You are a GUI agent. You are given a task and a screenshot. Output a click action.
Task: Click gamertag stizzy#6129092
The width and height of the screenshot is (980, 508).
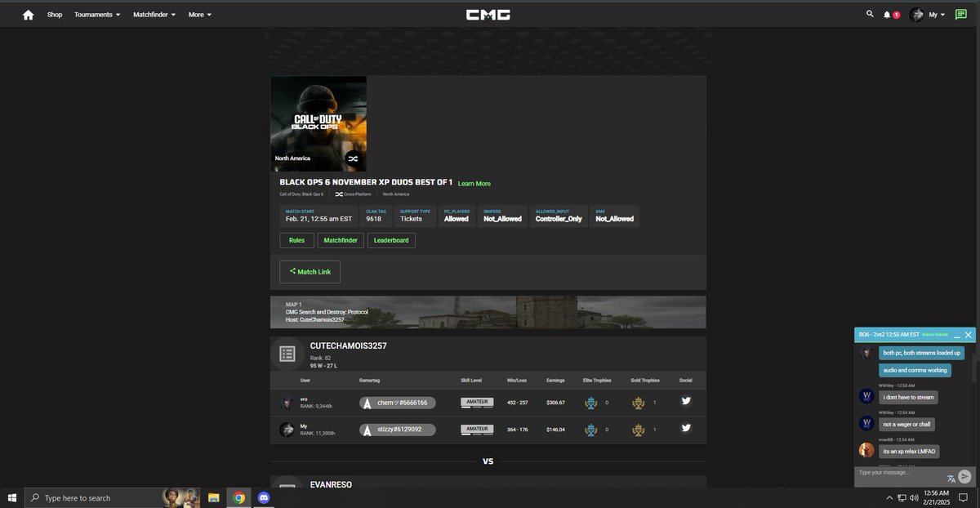coord(398,430)
